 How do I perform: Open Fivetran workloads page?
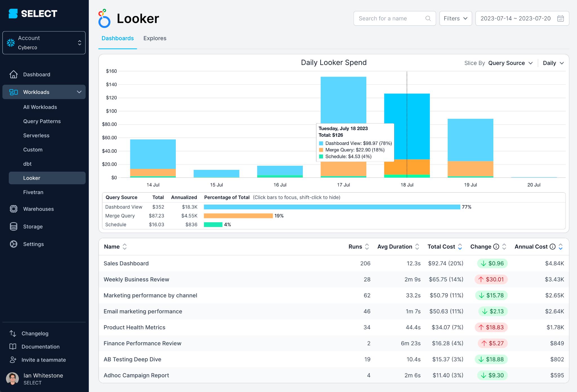click(x=33, y=192)
